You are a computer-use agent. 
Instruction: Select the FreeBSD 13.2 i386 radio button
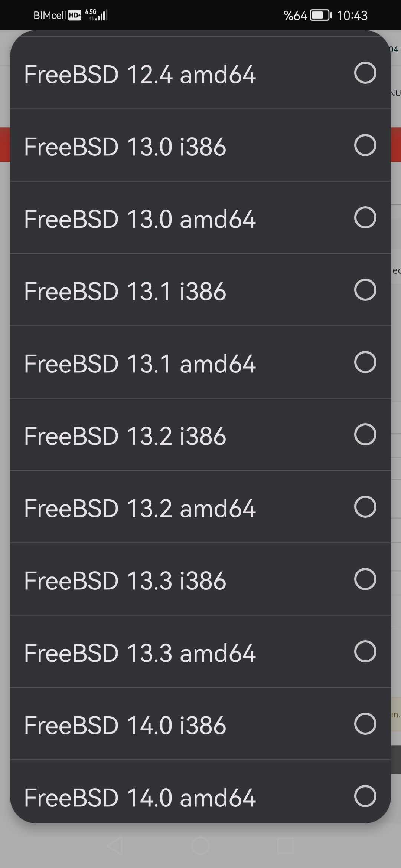(365, 434)
